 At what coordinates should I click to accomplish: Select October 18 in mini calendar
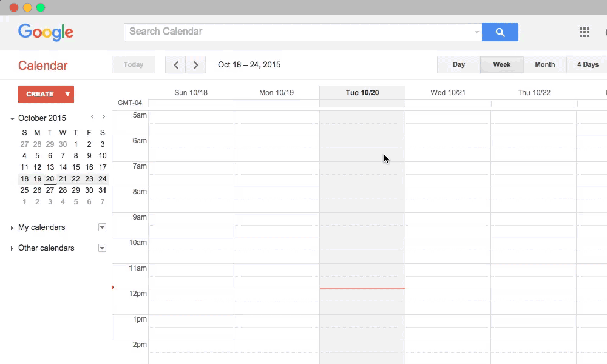click(24, 179)
